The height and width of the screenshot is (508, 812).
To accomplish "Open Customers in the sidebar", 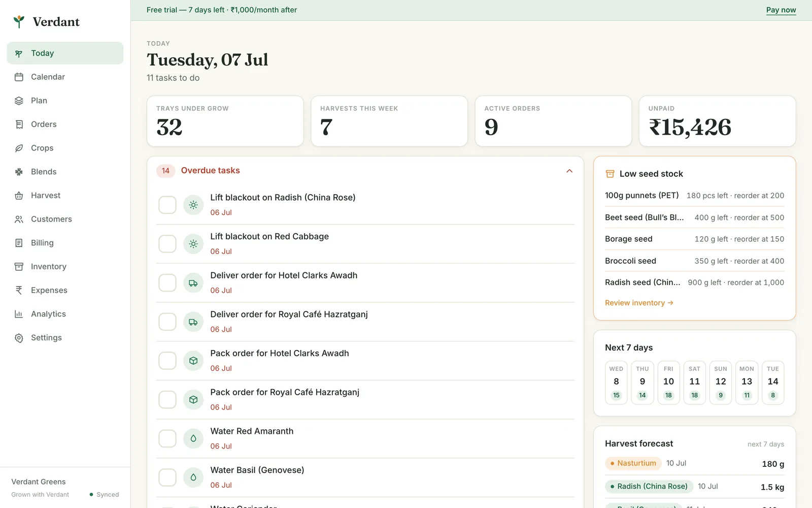I will pos(65,219).
